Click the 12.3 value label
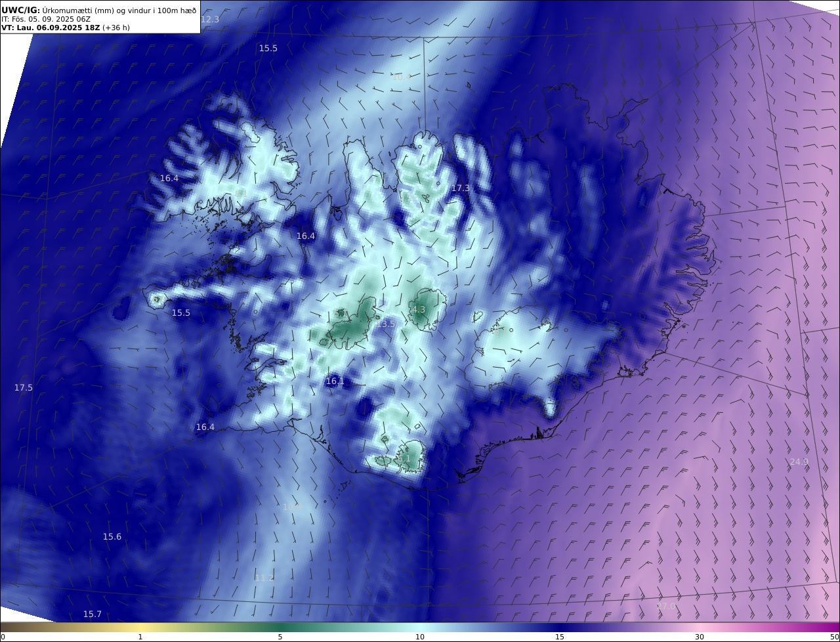This screenshot has height=642, width=840. [x=210, y=20]
